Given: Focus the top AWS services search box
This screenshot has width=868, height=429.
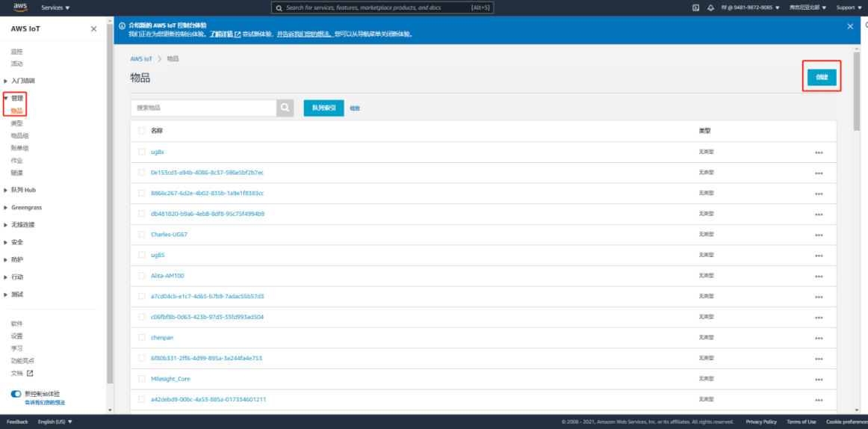Looking at the screenshot, I should pyautogui.click(x=382, y=7).
